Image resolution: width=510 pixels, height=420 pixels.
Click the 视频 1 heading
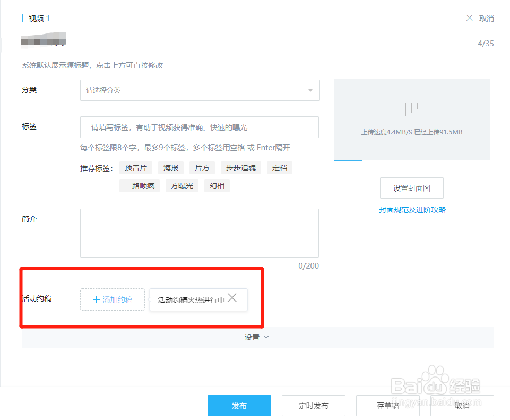tap(39, 19)
